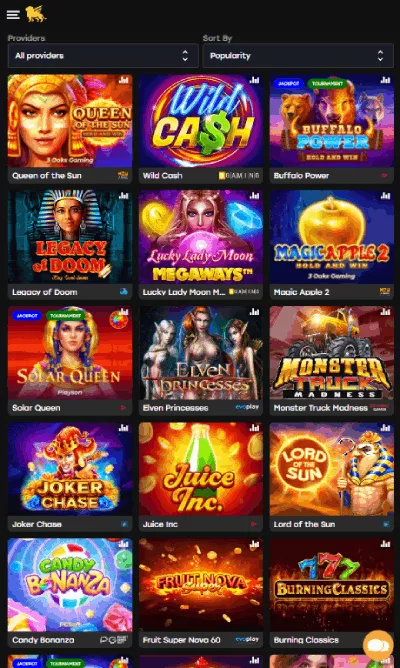Click the Joker Chase game title
This screenshot has height=668, width=400.
tap(37, 524)
